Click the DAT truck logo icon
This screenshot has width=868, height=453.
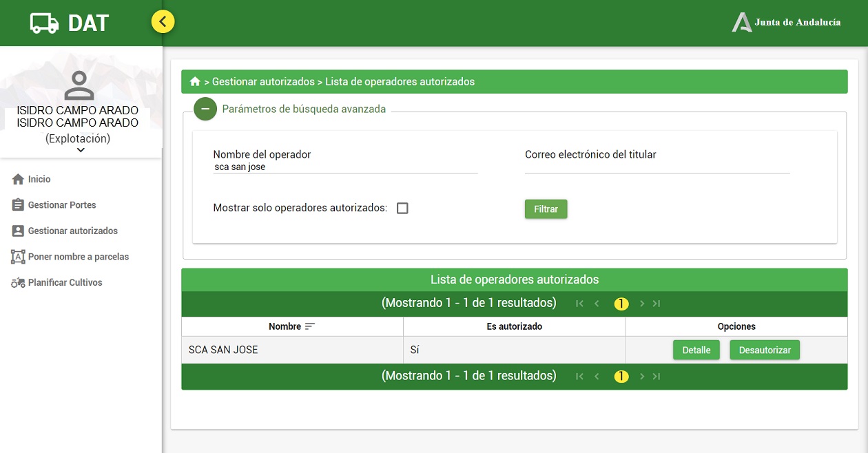[x=45, y=23]
